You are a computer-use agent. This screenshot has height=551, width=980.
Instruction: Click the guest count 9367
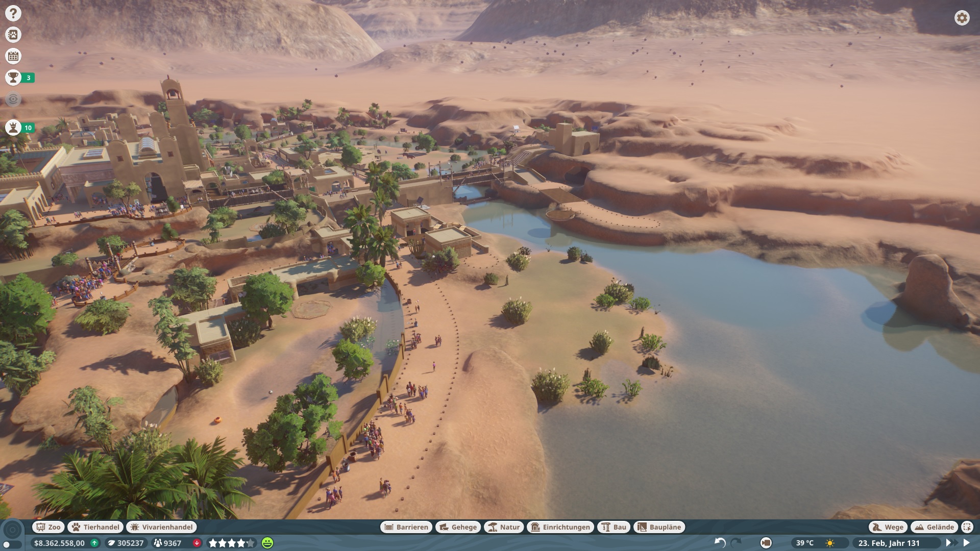(x=173, y=543)
